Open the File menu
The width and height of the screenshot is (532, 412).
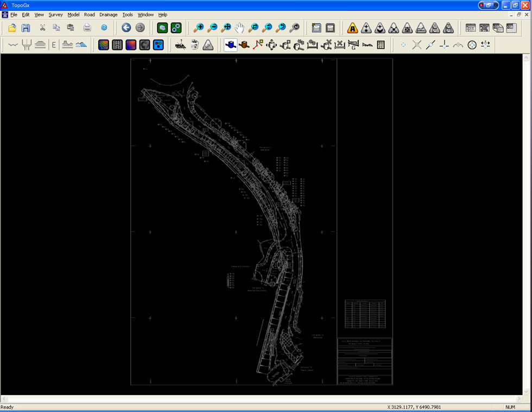pos(14,15)
